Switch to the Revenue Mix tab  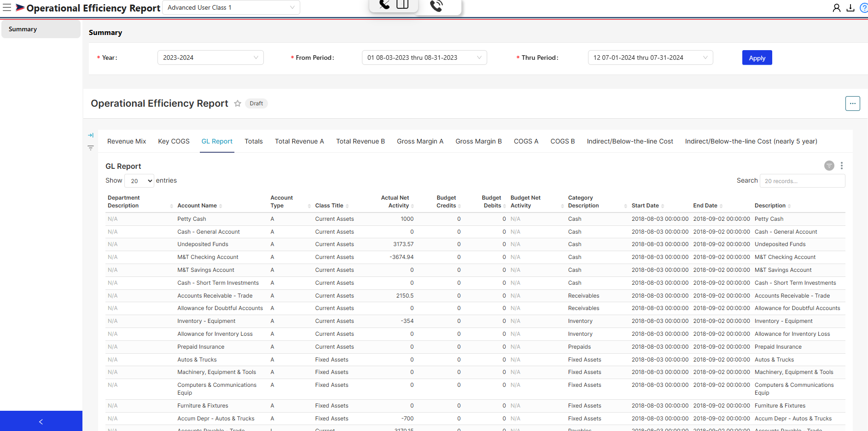[127, 141]
